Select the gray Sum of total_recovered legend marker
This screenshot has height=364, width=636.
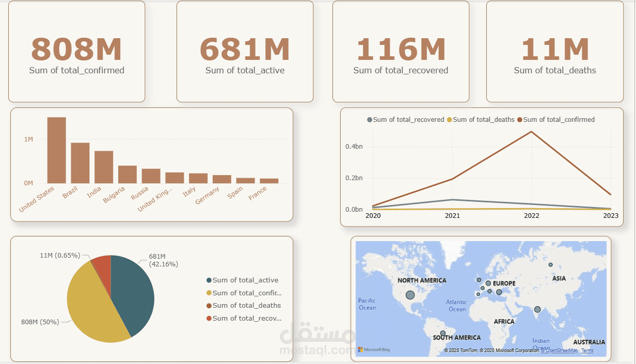tap(370, 119)
